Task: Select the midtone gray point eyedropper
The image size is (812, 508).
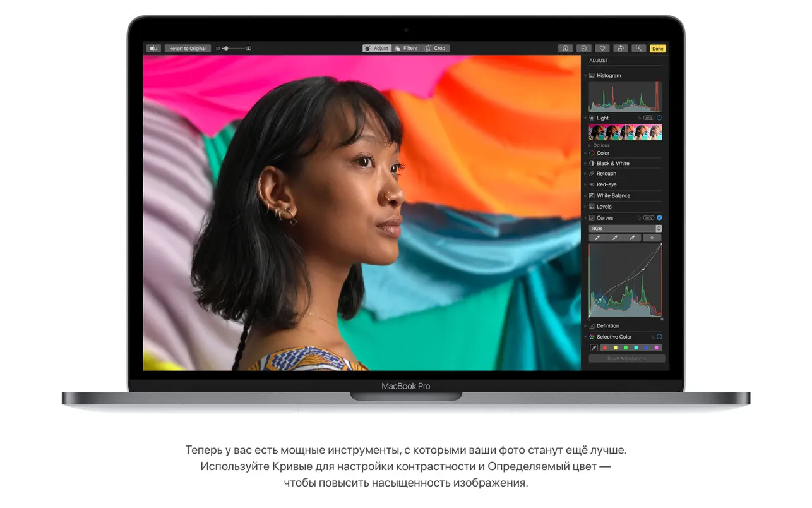Action: (x=615, y=238)
